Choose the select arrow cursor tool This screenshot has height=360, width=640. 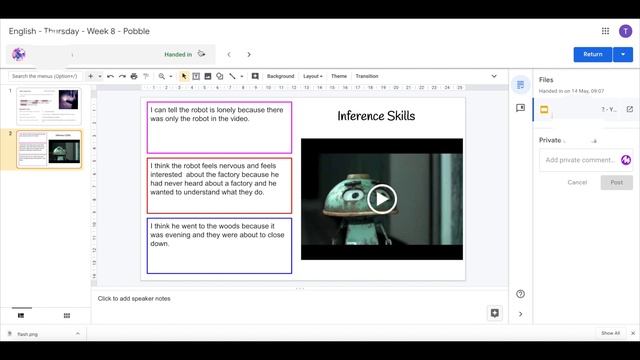click(x=184, y=76)
